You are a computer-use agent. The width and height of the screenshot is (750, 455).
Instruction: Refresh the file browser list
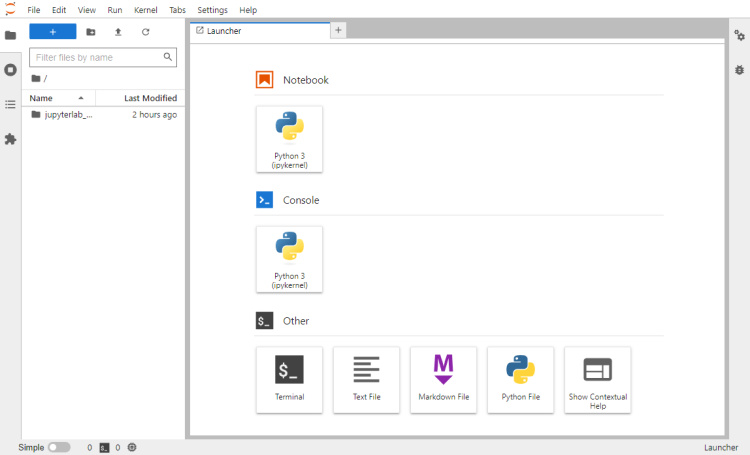(145, 32)
